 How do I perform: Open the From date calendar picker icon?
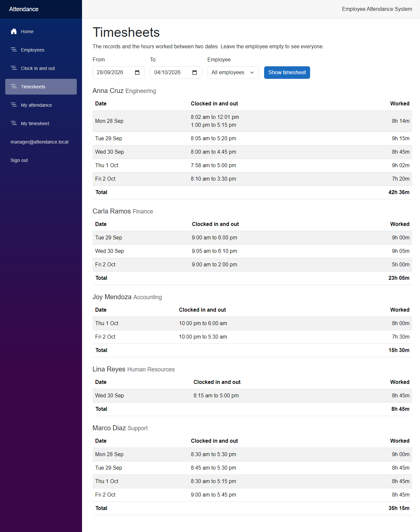(137, 73)
